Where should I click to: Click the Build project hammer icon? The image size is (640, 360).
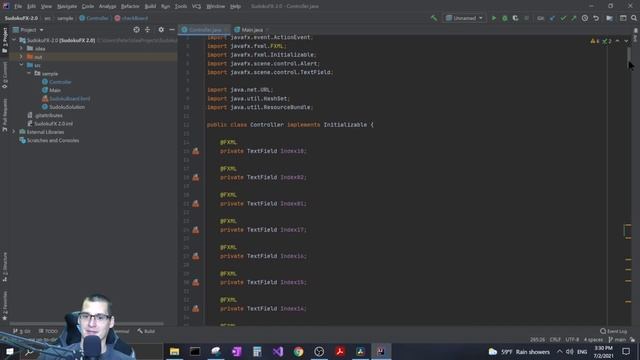click(433, 18)
